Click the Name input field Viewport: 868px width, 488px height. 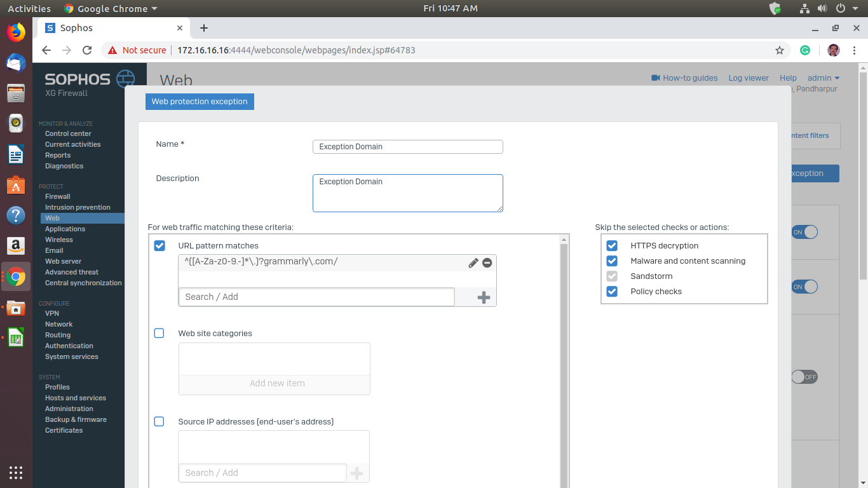coord(407,147)
